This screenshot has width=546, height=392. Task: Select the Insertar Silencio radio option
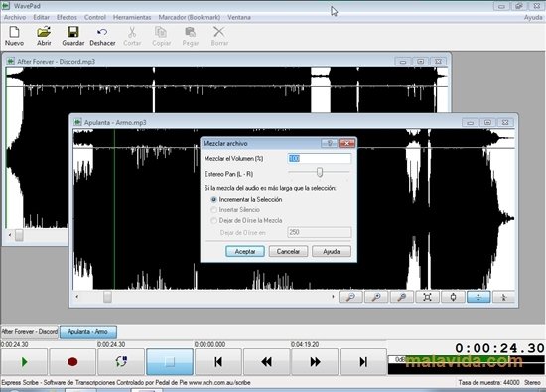[x=213, y=210]
